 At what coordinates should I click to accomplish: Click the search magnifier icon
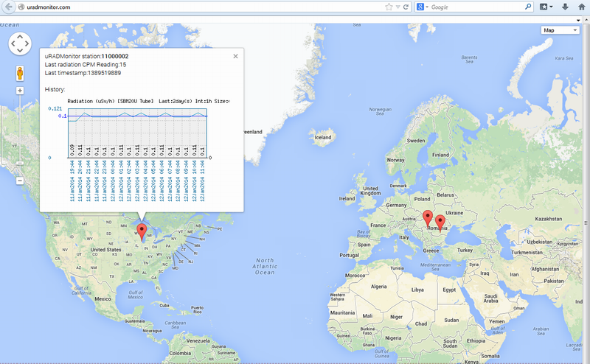pyautogui.click(x=528, y=7)
